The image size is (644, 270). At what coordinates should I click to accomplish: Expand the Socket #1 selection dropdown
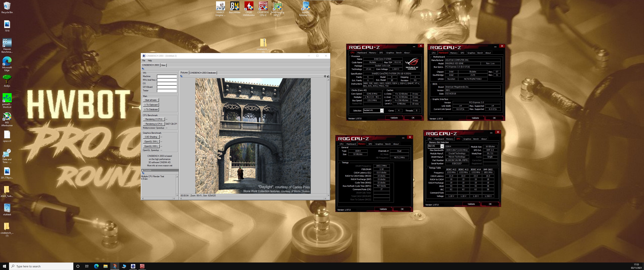click(x=382, y=110)
